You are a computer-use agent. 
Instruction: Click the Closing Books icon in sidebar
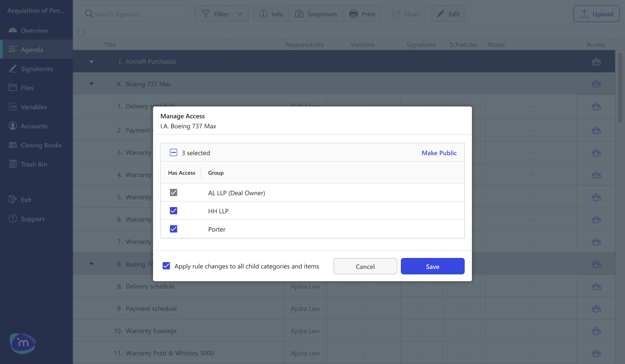pos(13,145)
